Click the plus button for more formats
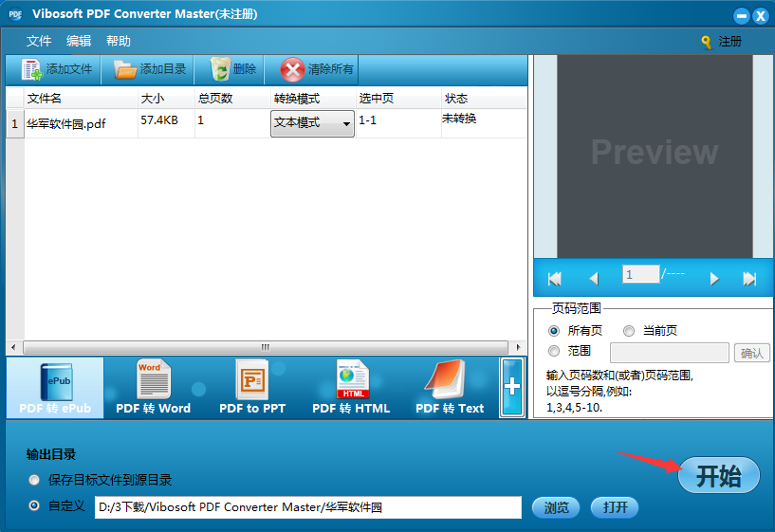The height and width of the screenshot is (532, 775). pyautogui.click(x=512, y=387)
